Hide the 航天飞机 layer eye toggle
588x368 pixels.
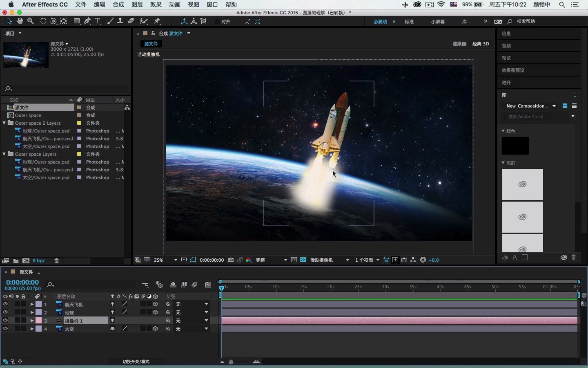(x=5, y=304)
